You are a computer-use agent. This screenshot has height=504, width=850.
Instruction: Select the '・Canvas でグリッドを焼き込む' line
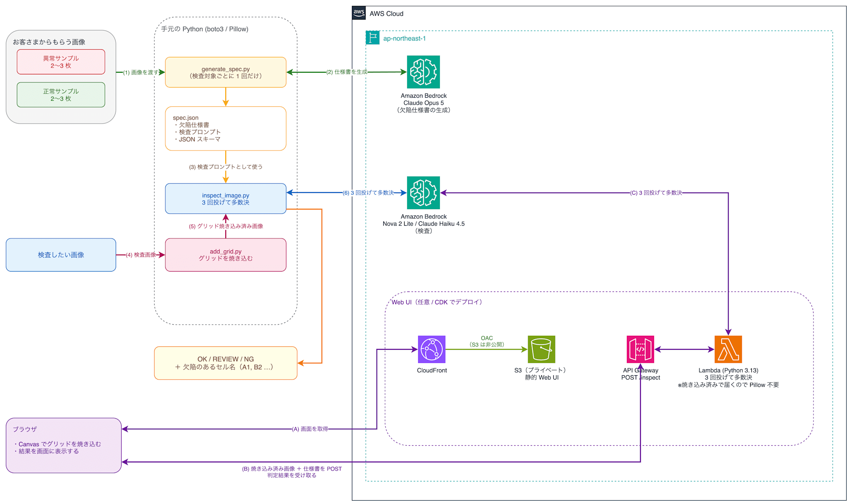(57, 444)
